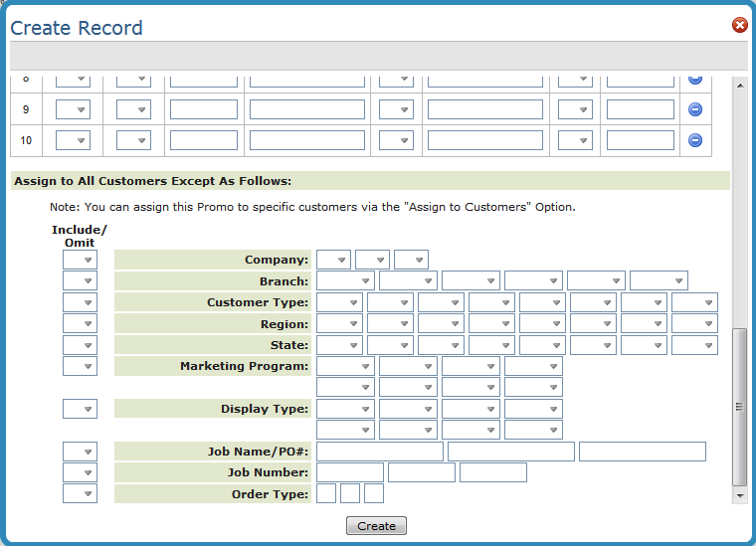The width and height of the screenshot is (756, 546).
Task: Click the remove icon for row 9
Action: (x=695, y=109)
